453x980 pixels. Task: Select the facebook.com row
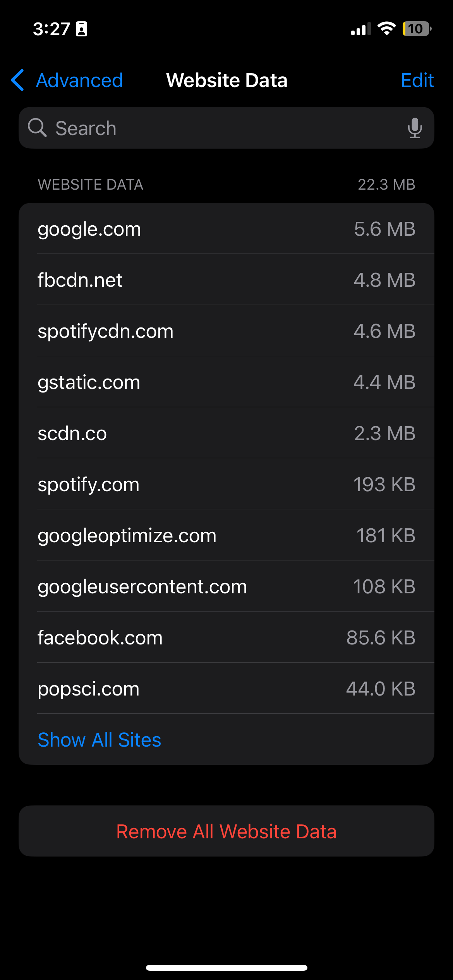click(226, 637)
